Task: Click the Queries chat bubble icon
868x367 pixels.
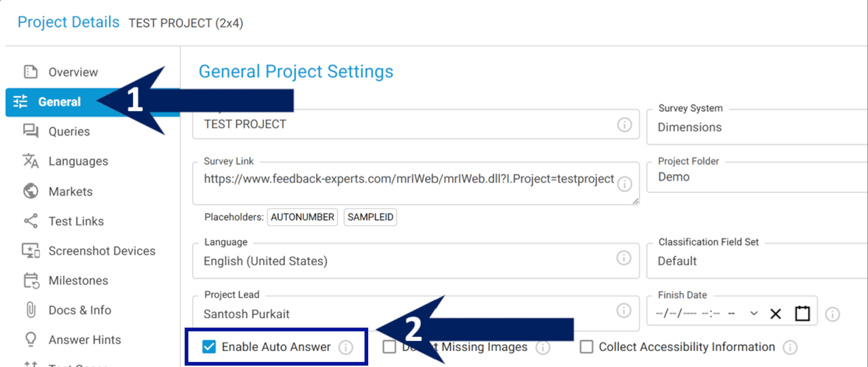Action: tap(31, 131)
